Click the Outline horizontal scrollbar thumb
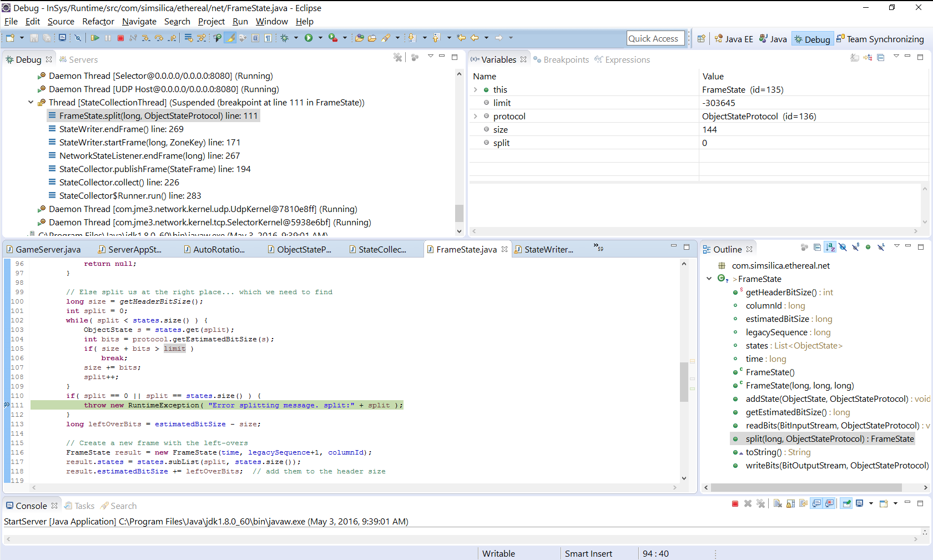933x560 pixels. click(x=806, y=487)
